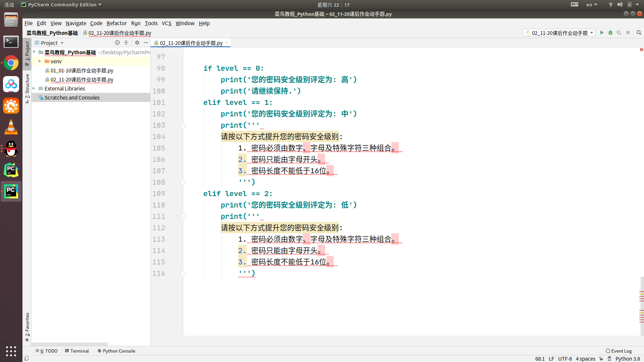
Task: Open the 7: Structure side tool tab
Action: (x=27, y=88)
